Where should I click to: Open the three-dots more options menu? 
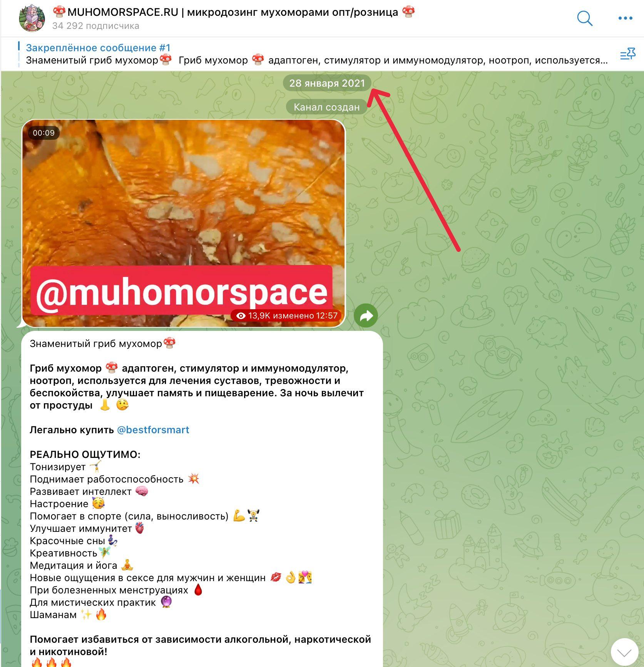(625, 18)
